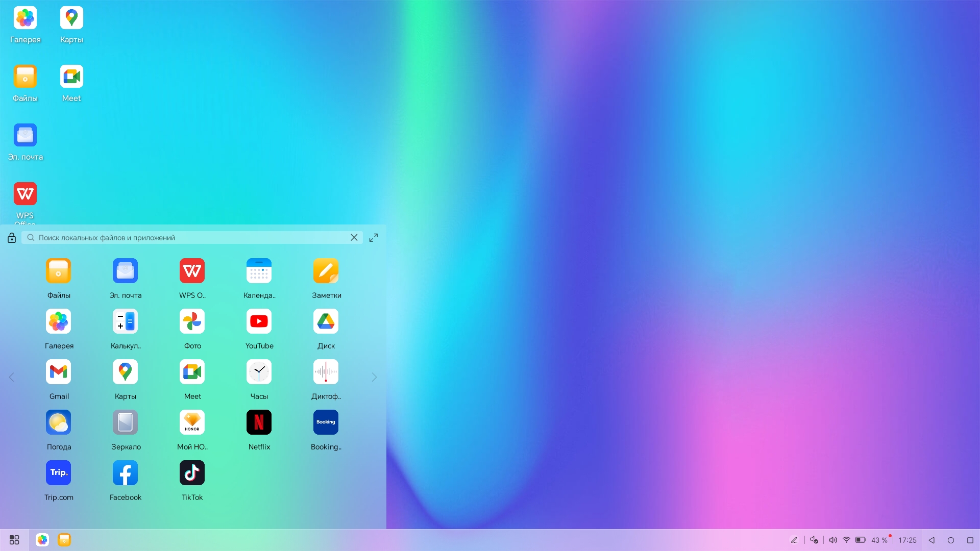
Task: Switch to Gallery in the taskbar
Action: (x=42, y=540)
